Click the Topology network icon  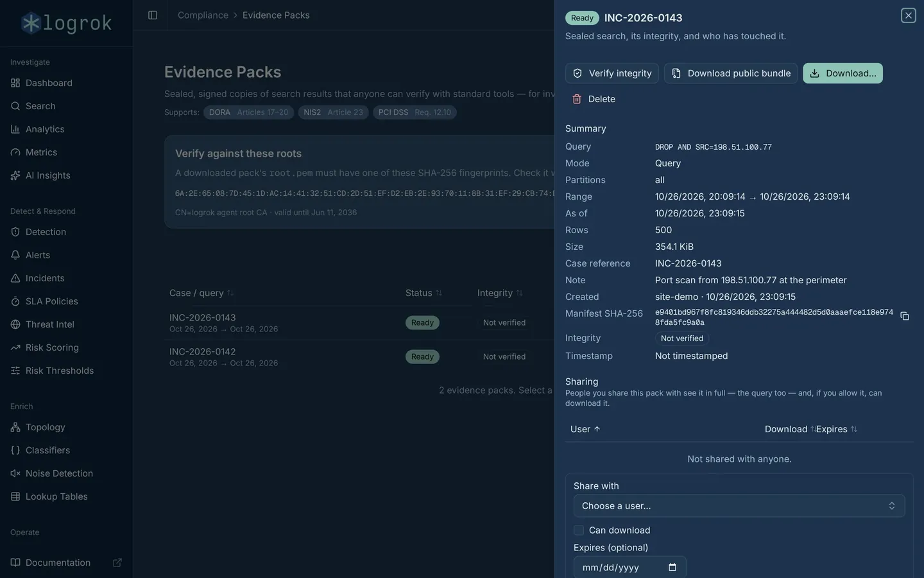(15, 427)
